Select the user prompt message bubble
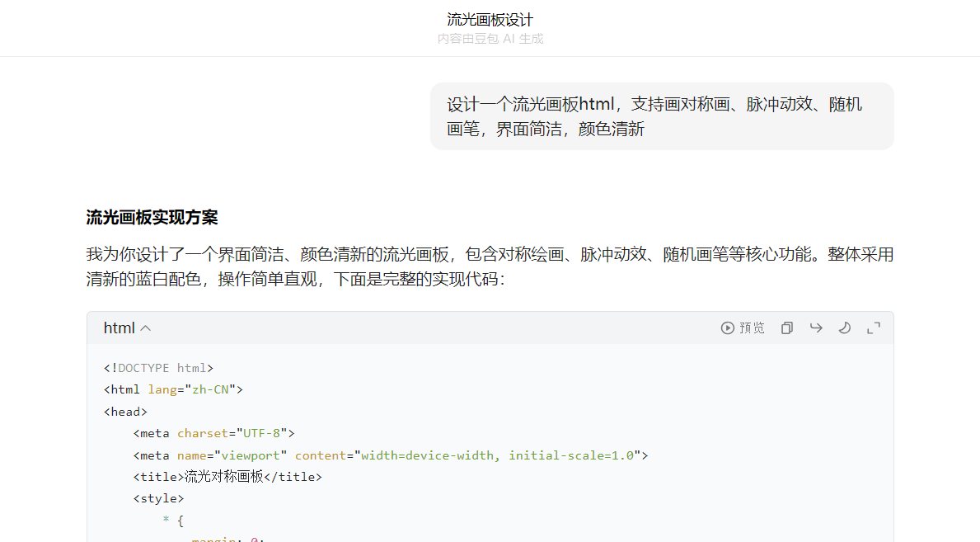 click(661, 116)
